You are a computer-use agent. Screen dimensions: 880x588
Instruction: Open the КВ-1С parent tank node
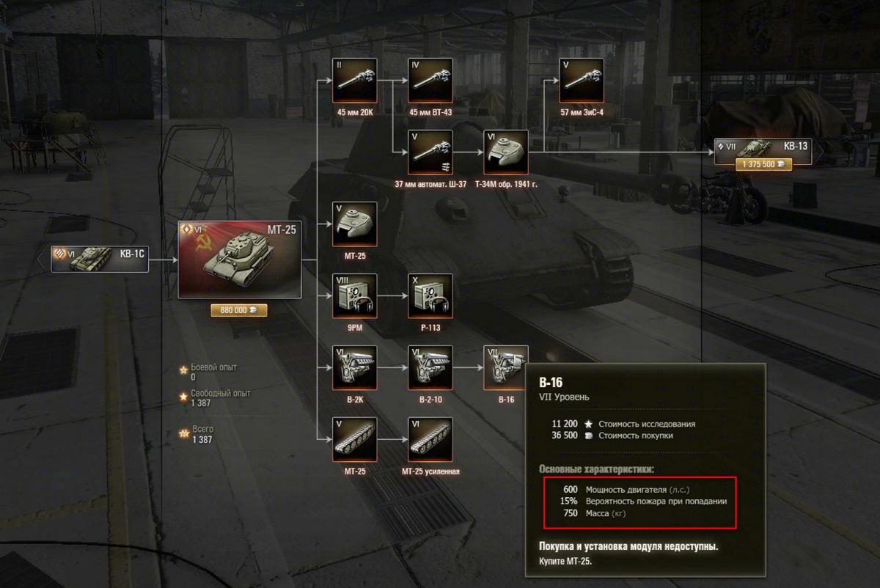(100, 259)
